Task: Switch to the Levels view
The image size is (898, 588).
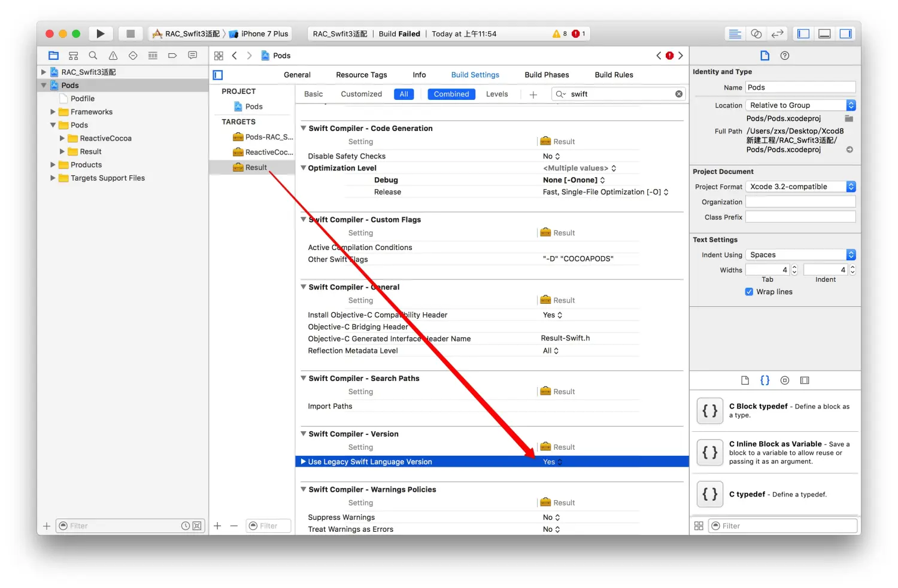Action: click(x=497, y=94)
